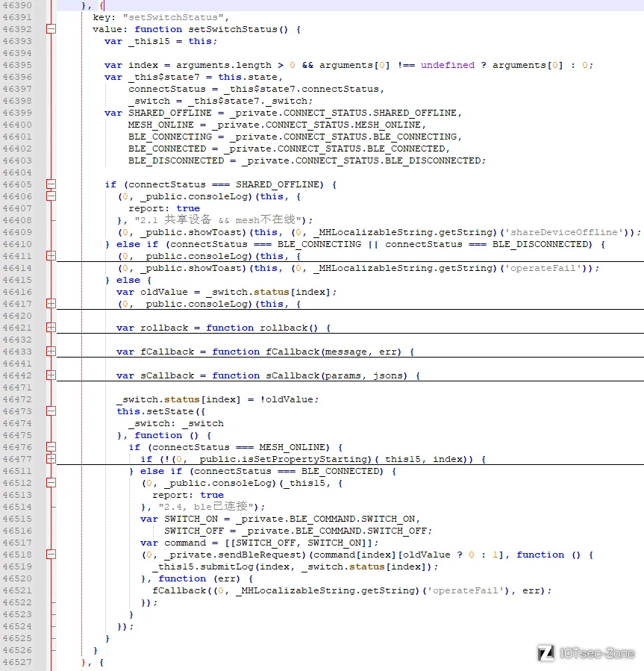Collapse the consoleLog fold at line 46406
Screen dimensions: 644x671
51,196
